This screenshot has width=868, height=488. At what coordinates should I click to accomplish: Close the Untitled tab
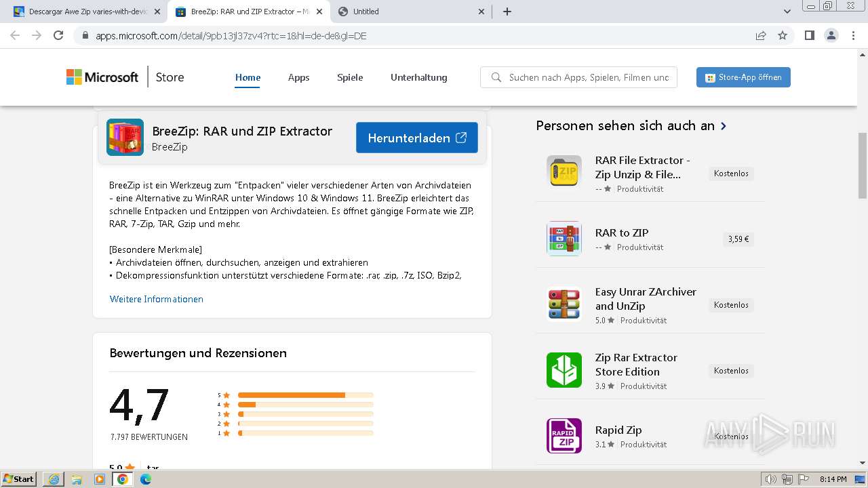click(481, 12)
